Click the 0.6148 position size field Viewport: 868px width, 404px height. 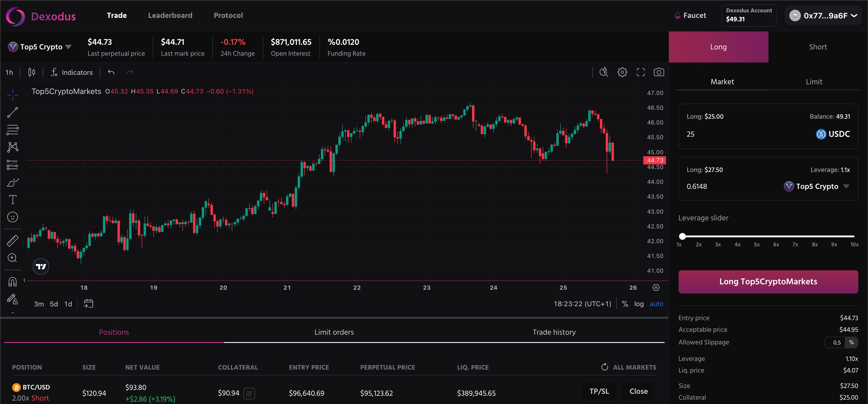[x=731, y=186]
